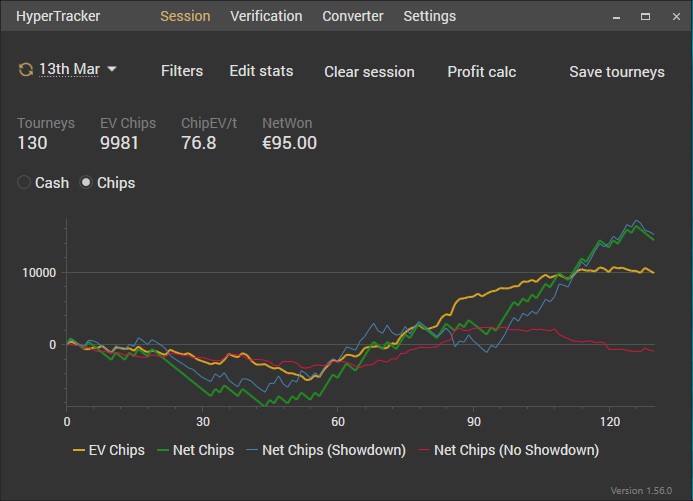
Task: Open the Filters panel
Action: 182,71
